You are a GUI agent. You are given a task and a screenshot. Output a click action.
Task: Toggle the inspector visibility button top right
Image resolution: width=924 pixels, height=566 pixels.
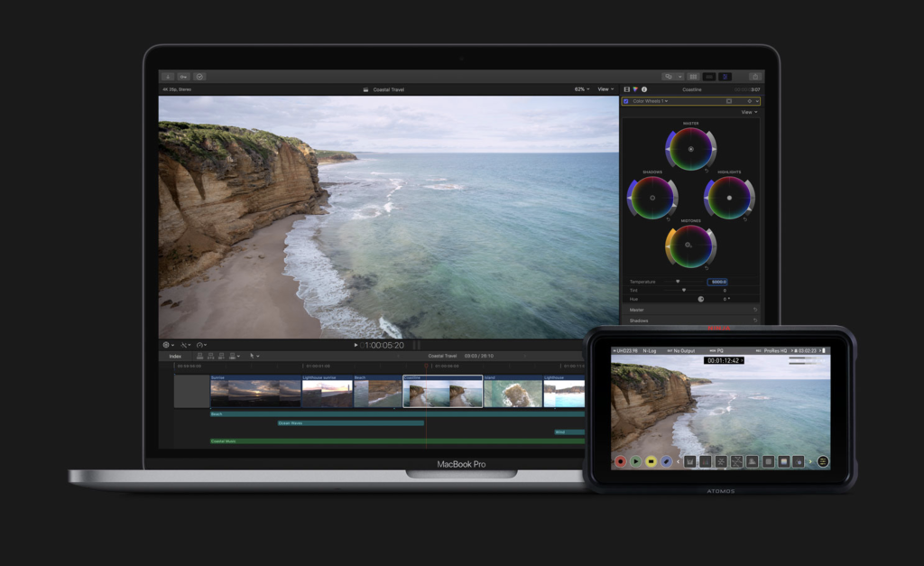[725, 76]
